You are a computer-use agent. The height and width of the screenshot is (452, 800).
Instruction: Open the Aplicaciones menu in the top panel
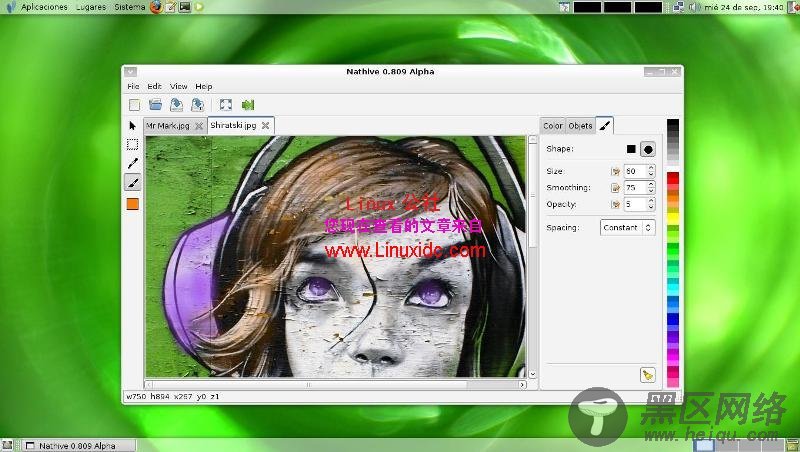coord(44,7)
